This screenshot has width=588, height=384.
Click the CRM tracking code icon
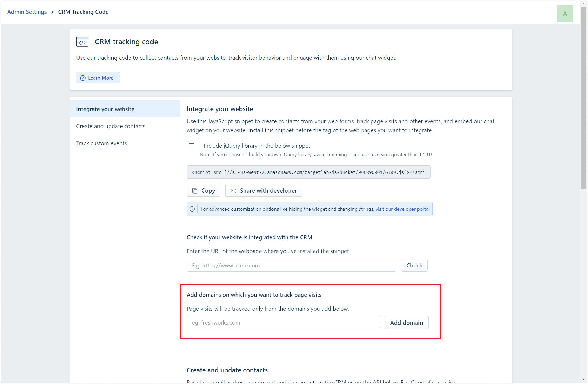(82, 42)
